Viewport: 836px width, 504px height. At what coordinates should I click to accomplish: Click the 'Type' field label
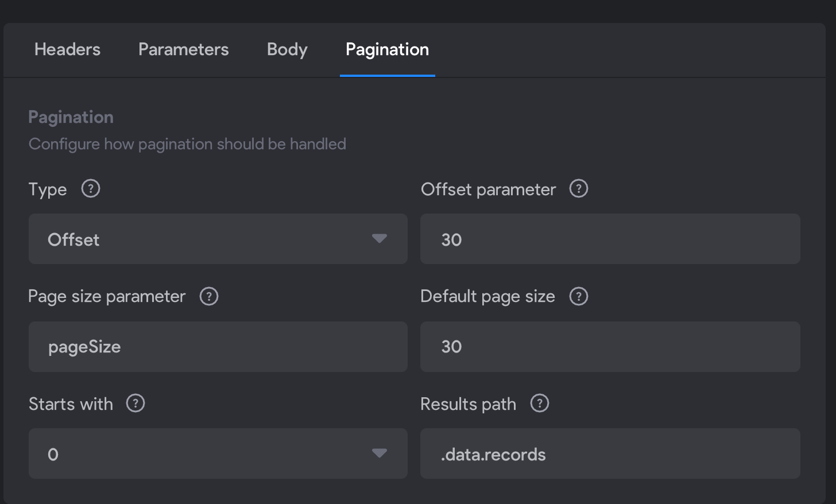[x=48, y=190]
